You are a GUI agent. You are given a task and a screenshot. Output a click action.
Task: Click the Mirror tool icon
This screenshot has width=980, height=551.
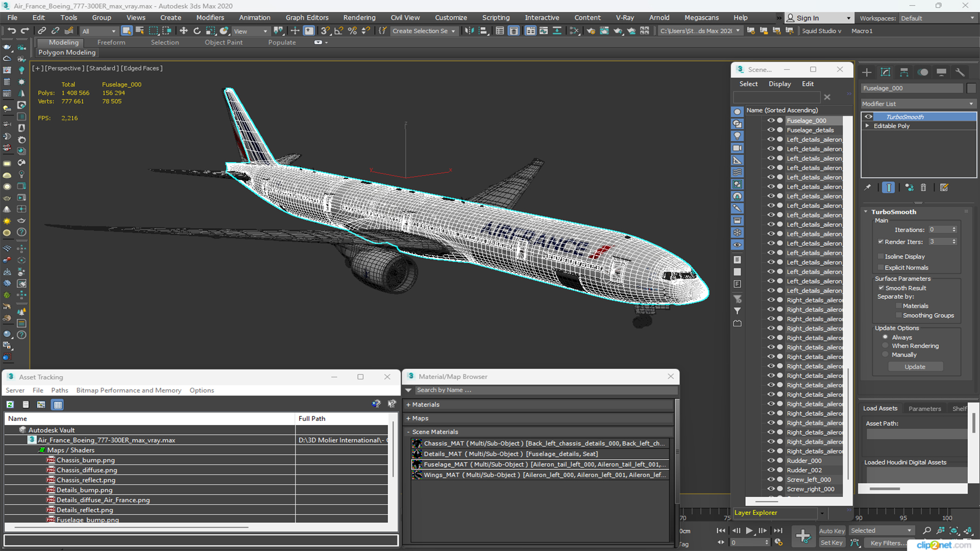469,31
